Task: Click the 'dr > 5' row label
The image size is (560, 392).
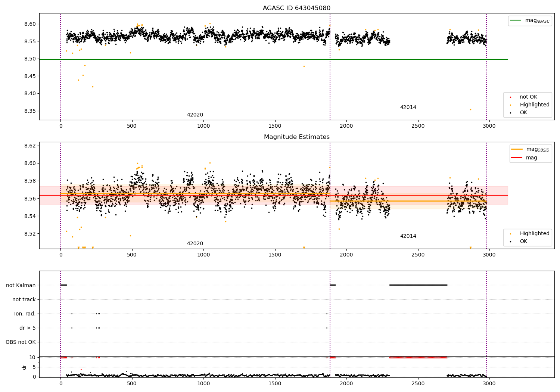Action: 28,328
